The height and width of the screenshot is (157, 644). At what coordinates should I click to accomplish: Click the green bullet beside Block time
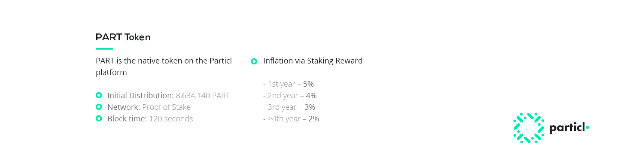99,118
